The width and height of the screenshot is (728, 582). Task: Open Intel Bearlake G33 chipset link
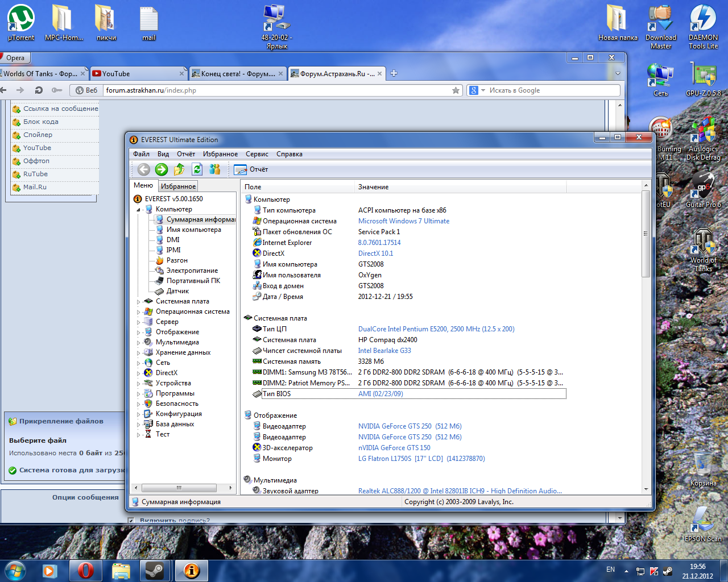pyautogui.click(x=384, y=351)
